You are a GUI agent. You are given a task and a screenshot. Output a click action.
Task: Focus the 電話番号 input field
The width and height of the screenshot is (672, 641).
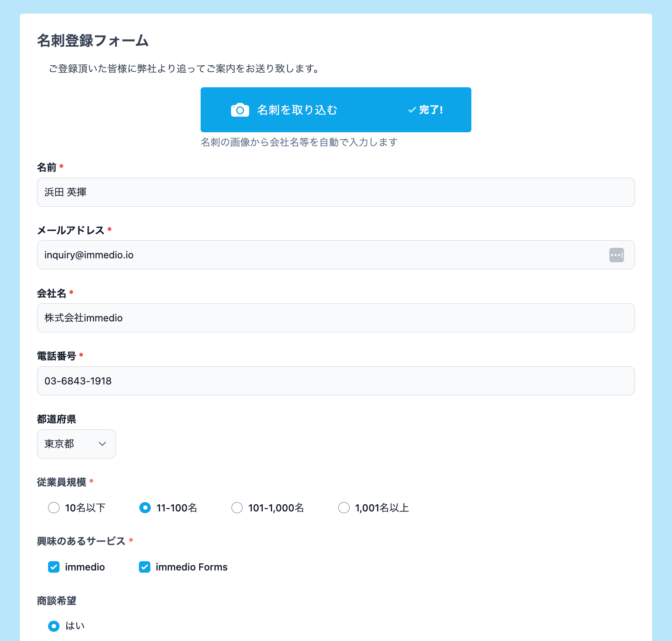coord(336,381)
